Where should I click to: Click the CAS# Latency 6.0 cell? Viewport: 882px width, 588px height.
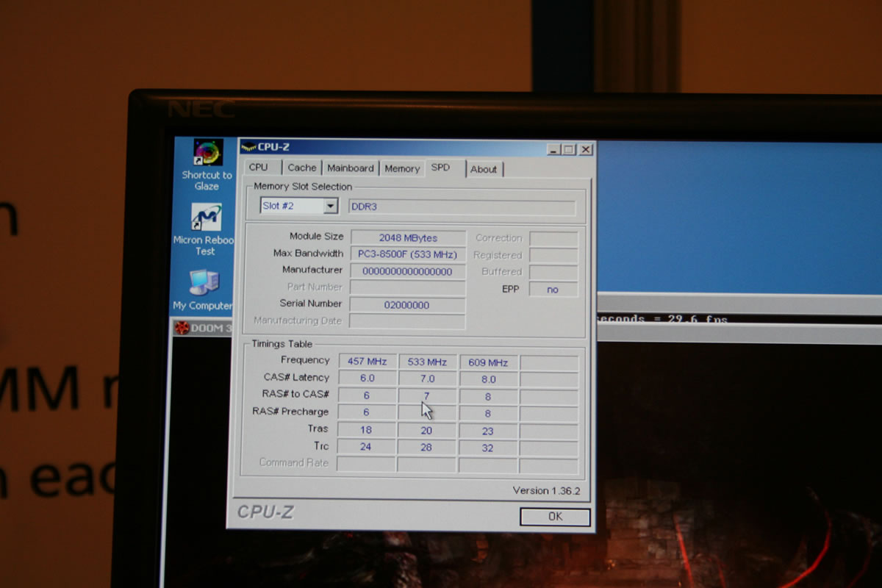(367, 379)
